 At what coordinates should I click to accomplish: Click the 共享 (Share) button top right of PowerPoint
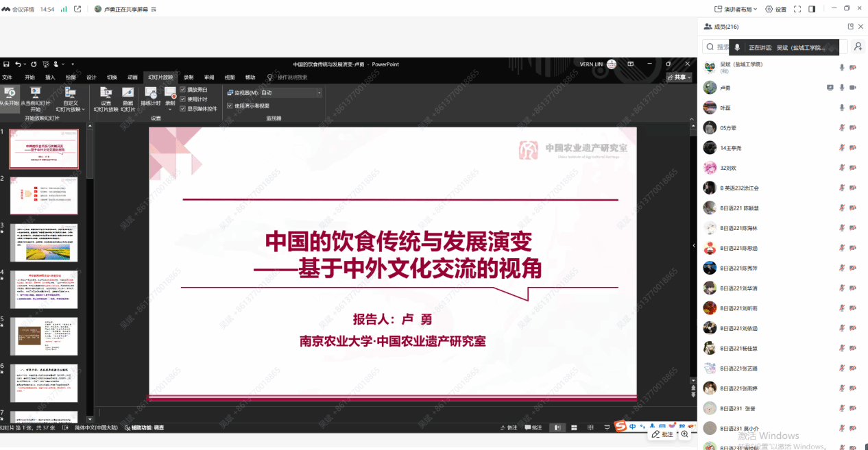tap(678, 77)
